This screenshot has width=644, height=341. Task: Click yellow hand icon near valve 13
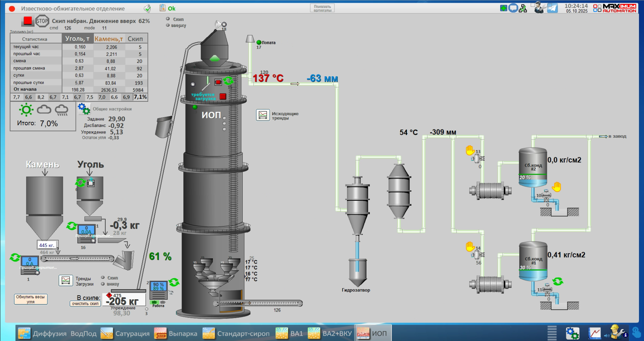(470, 150)
